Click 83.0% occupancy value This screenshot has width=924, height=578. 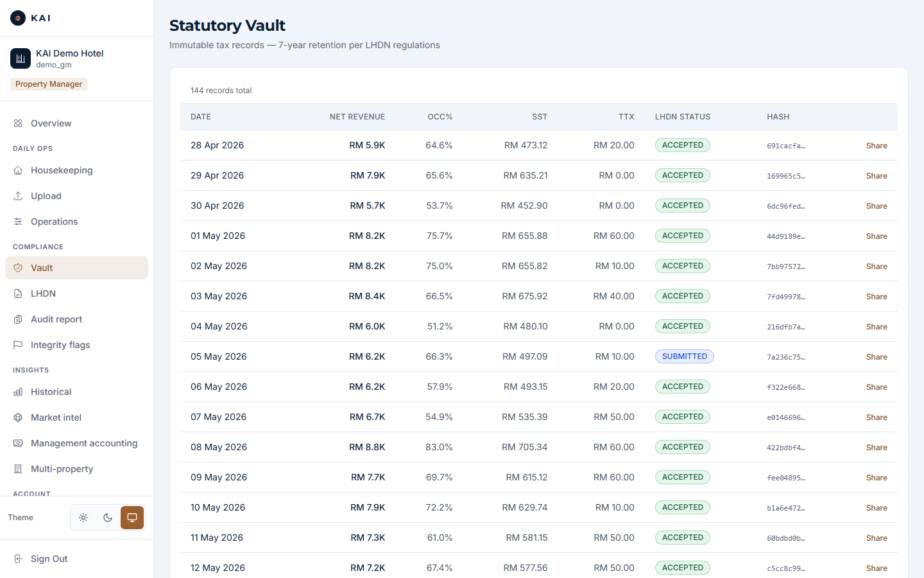pyautogui.click(x=439, y=447)
